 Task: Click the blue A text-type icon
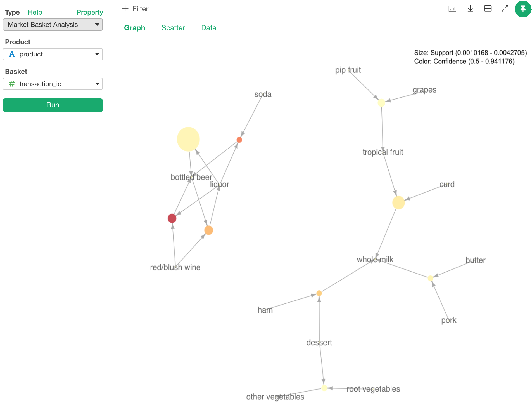tap(12, 54)
